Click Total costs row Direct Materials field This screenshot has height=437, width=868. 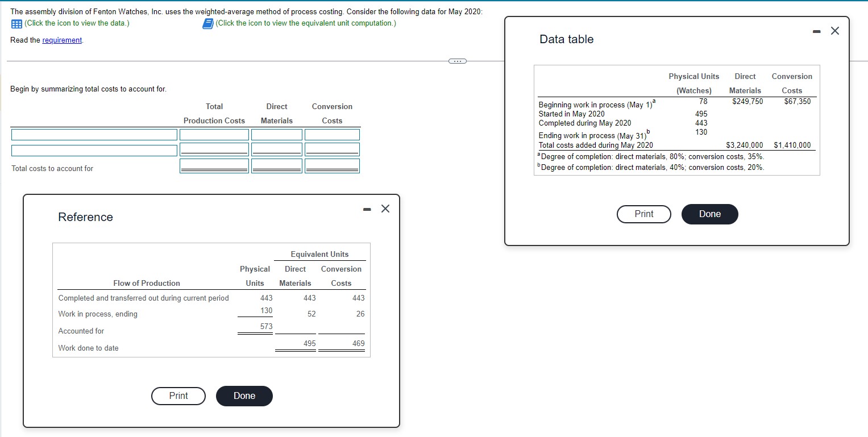point(277,166)
